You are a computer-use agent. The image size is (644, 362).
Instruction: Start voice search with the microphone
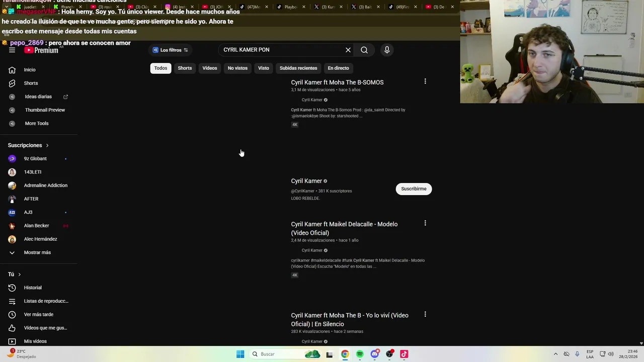click(387, 50)
